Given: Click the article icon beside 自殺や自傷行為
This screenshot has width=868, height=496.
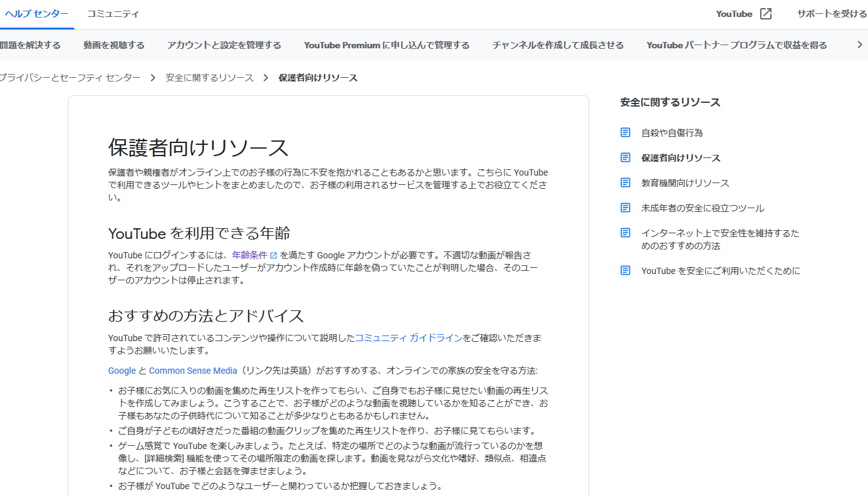Looking at the screenshot, I should [625, 132].
